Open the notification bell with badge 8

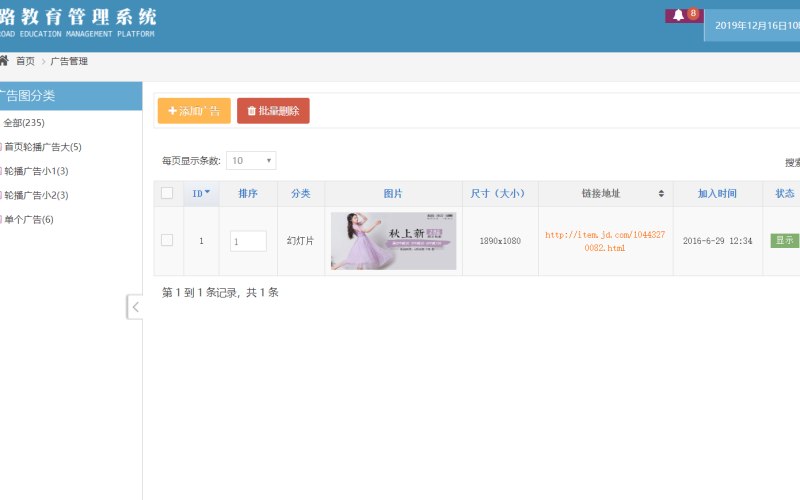point(684,15)
